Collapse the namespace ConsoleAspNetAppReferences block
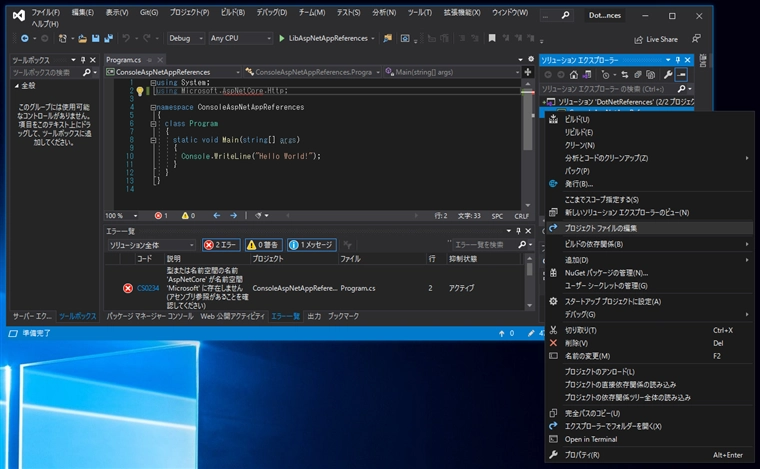The height and width of the screenshot is (469, 760). click(153, 107)
